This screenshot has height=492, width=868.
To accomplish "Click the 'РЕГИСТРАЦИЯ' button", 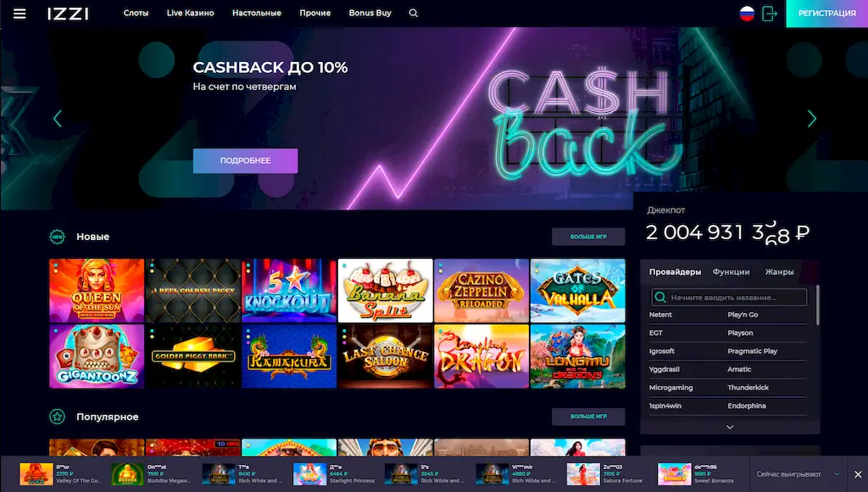I will pos(827,14).
